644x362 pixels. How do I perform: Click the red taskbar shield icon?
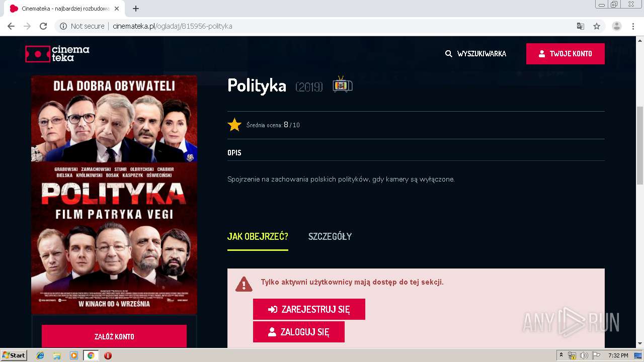point(108,355)
